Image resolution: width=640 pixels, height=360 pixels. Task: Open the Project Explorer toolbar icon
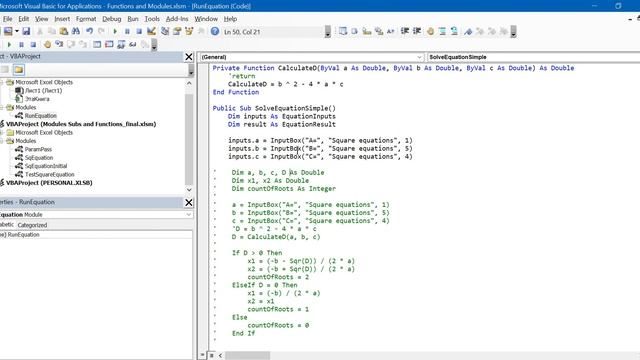coord(165,31)
